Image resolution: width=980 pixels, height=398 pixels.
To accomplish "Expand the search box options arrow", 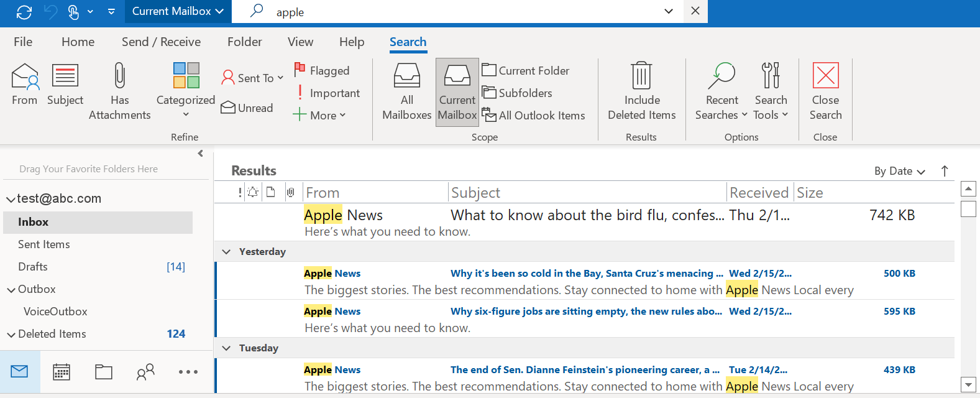I will pyautogui.click(x=669, y=11).
